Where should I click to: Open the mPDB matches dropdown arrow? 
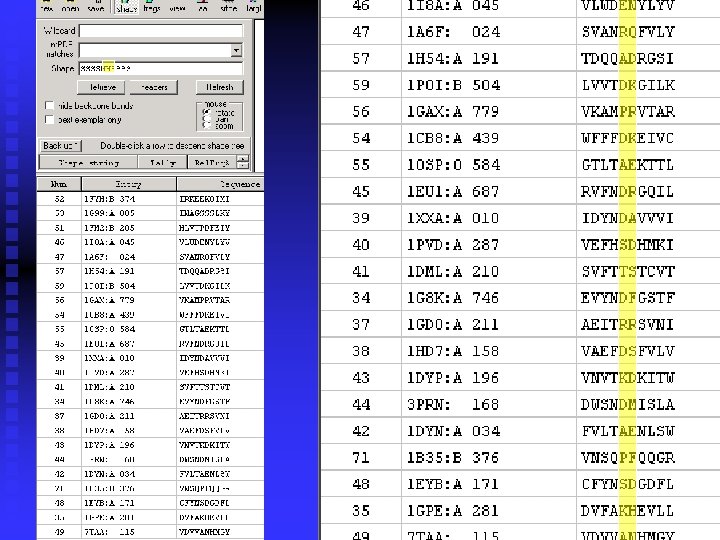(236, 50)
